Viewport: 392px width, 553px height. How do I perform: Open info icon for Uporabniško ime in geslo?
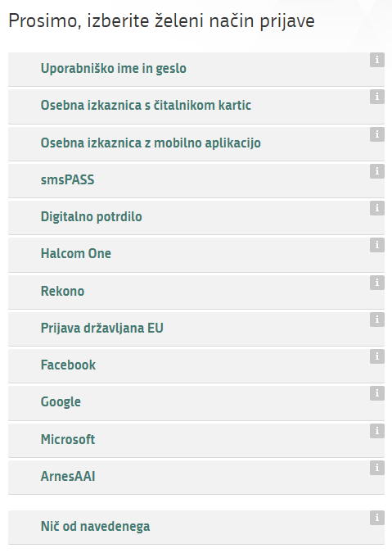pyautogui.click(x=376, y=60)
